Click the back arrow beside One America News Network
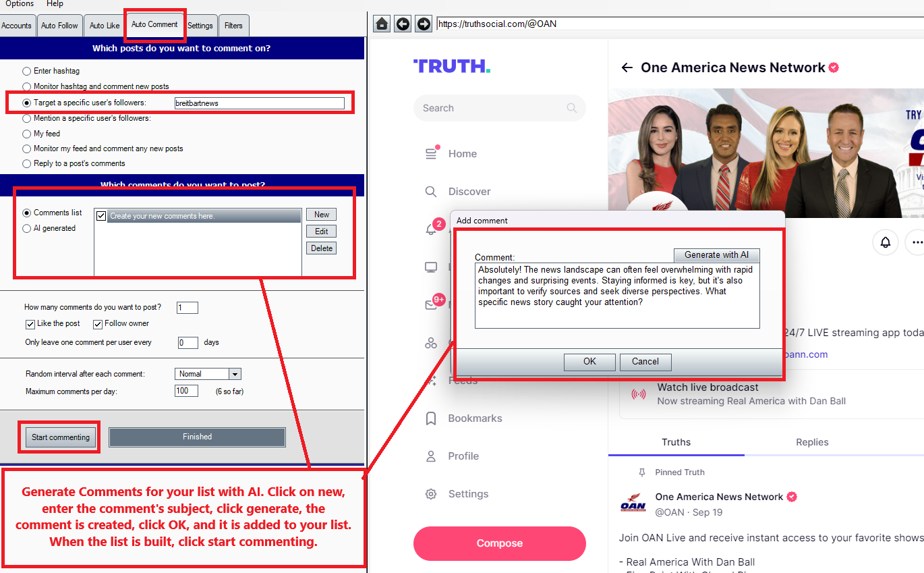 click(627, 67)
